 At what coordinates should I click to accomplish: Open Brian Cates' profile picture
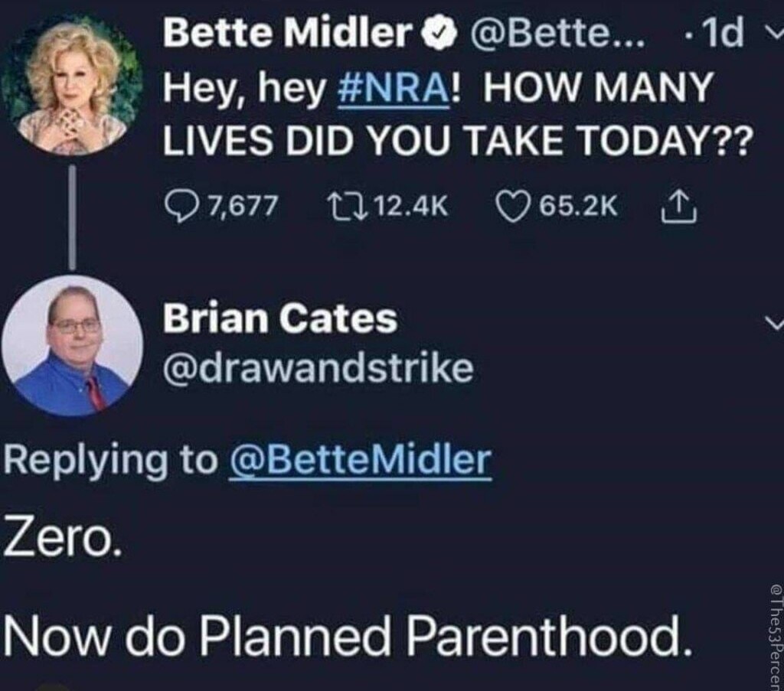click(72, 346)
